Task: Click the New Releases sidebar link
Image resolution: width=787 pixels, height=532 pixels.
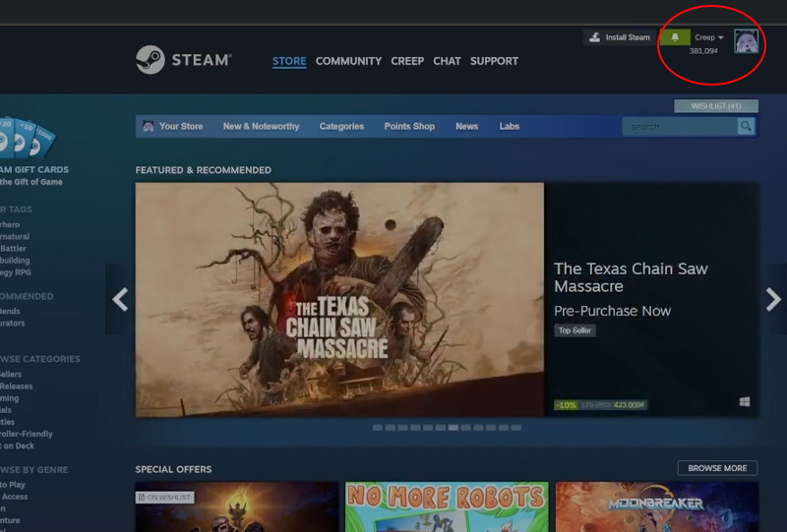Action: click(x=16, y=385)
